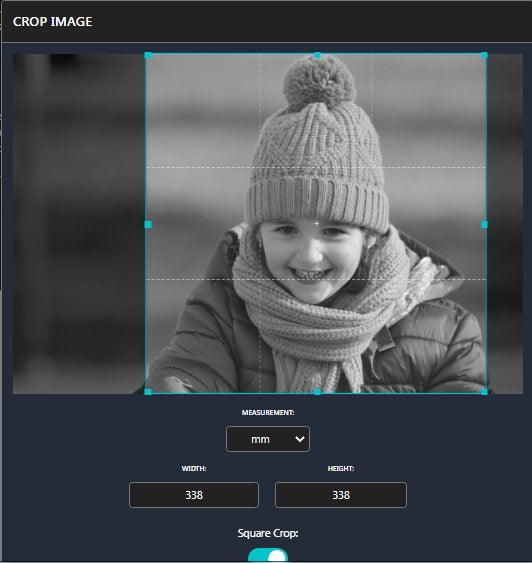The width and height of the screenshot is (532, 563).
Task: Open the mm measurement dropdown
Action: click(x=268, y=439)
